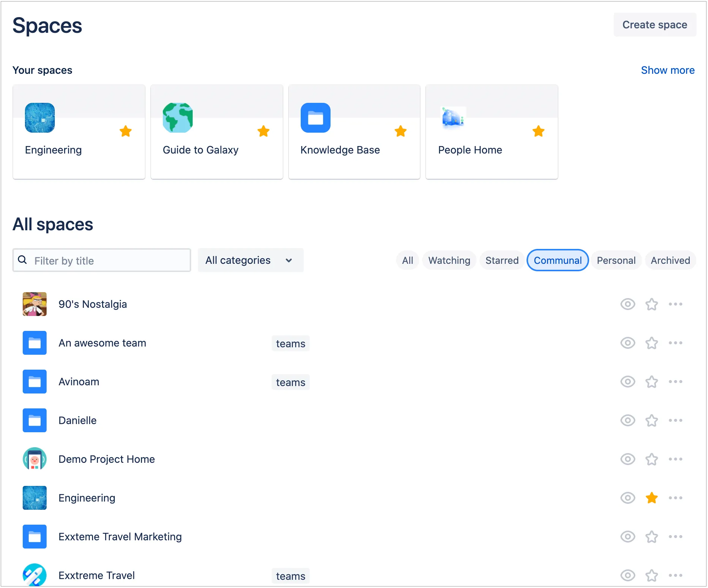Open more actions for 90's Nostalgia
The height and width of the screenshot is (588, 708).
pos(676,304)
